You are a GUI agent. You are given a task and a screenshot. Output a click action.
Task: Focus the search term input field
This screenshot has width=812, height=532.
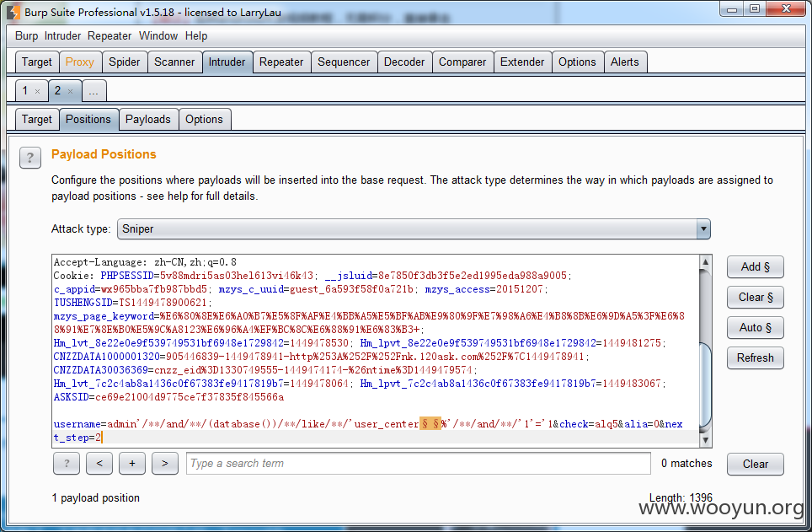pyautogui.click(x=419, y=464)
